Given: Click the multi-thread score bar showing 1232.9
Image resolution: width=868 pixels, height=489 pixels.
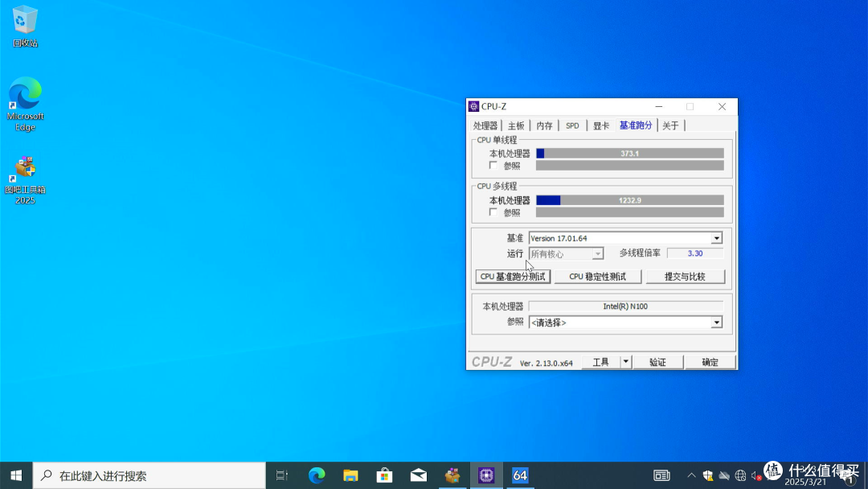Looking at the screenshot, I should click(630, 200).
